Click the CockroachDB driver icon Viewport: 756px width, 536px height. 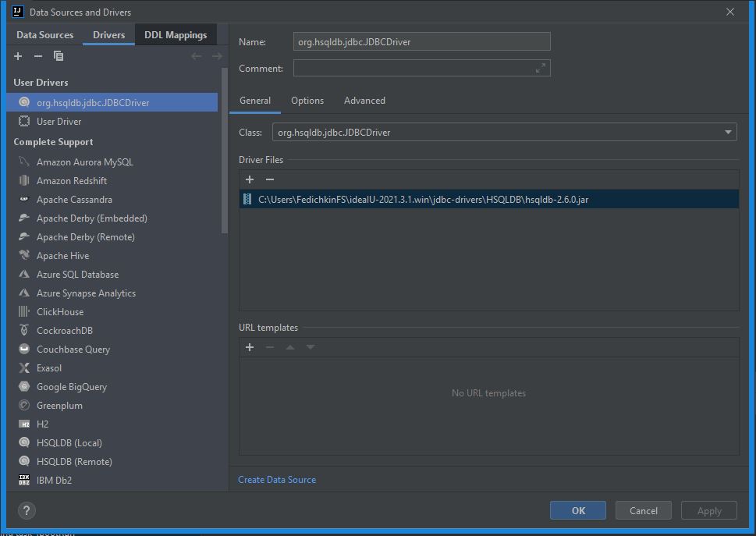pyautogui.click(x=24, y=330)
